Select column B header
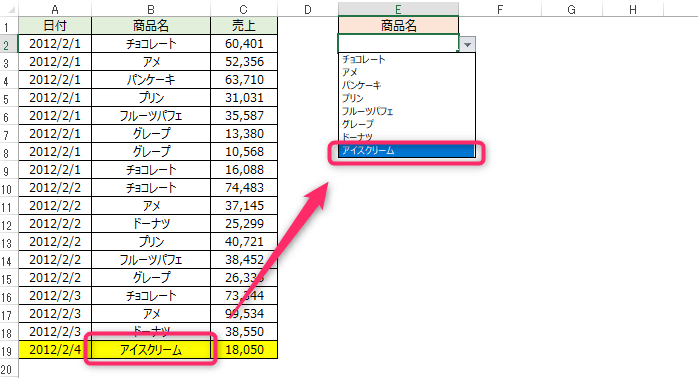 click(x=151, y=9)
